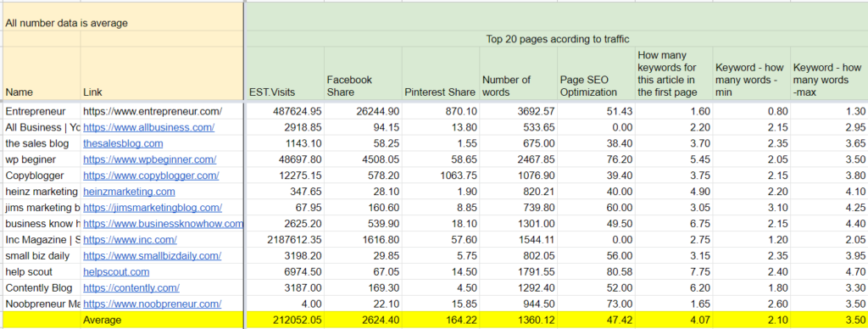Screen dimensions: 868x329
Task: Select the Entrepreneur name cell
Action: [x=41, y=111]
